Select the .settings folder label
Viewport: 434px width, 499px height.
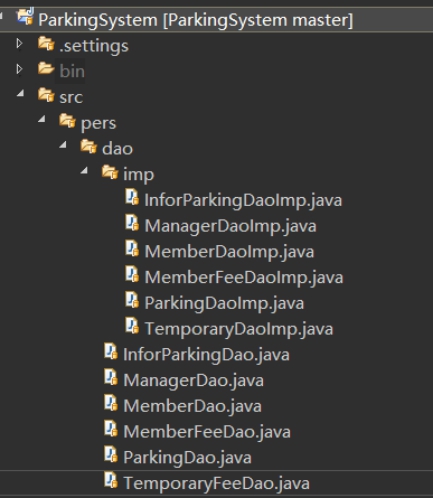94,46
